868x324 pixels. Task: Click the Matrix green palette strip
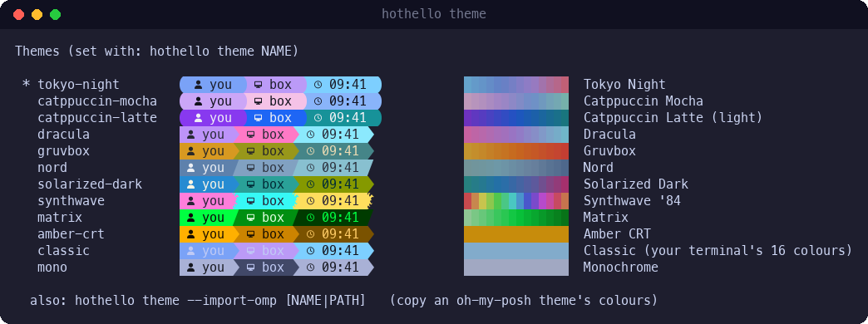(516, 218)
